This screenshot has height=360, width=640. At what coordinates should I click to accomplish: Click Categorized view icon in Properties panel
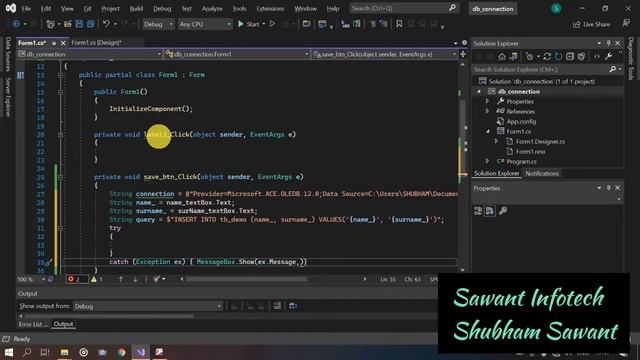(x=478, y=211)
